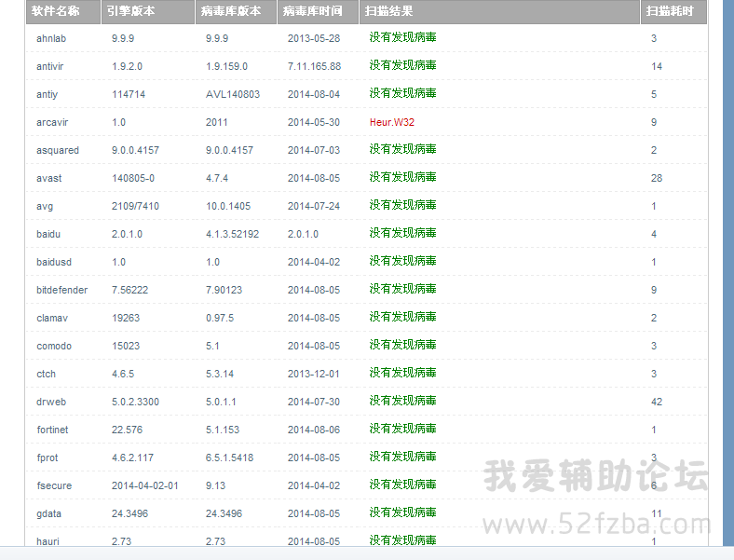Click drweb 没有发现病毒 result
The width and height of the screenshot is (734, 560).
click(x=402, y=402)
